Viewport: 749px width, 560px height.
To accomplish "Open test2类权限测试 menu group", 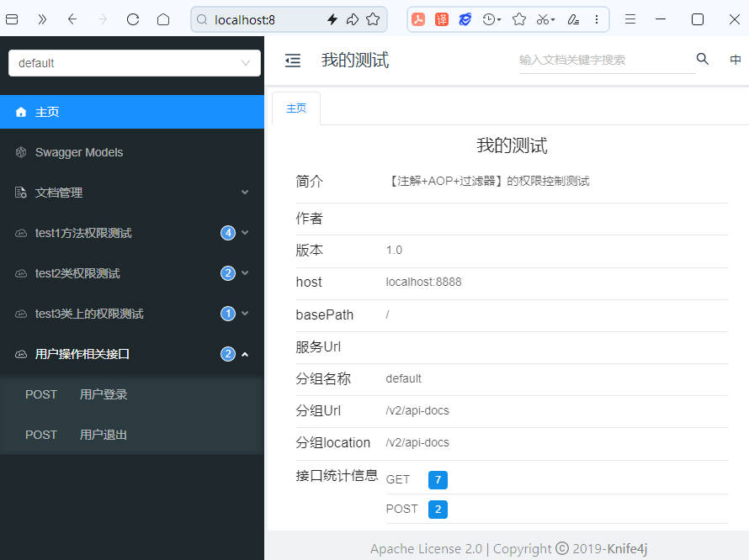I will click(x=132, y=273).
